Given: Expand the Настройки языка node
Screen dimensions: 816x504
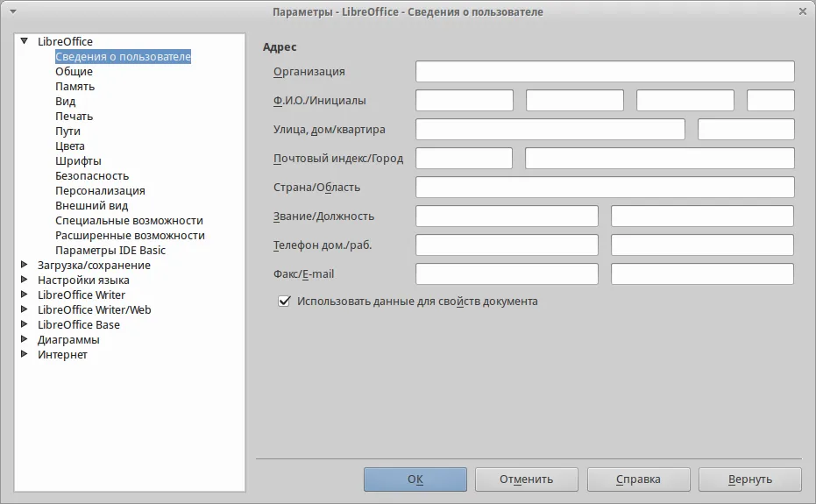Looking at the screenshot, I should click(x=24, y=280).
